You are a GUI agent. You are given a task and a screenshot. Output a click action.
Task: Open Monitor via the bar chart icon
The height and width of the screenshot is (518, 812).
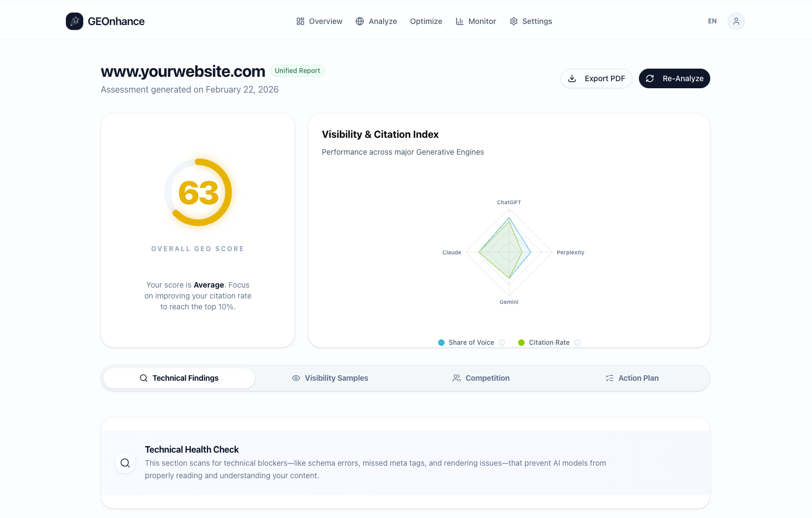[459, 21]
